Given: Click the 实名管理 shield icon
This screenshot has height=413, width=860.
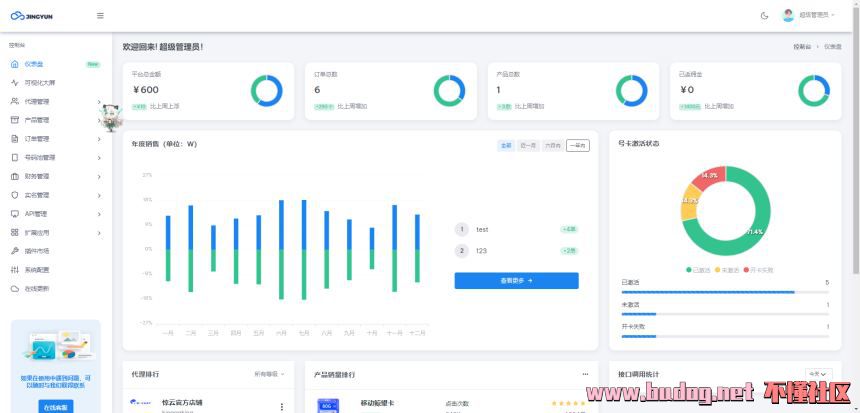Looking at the screenshot, I should (x=15, y=195).
